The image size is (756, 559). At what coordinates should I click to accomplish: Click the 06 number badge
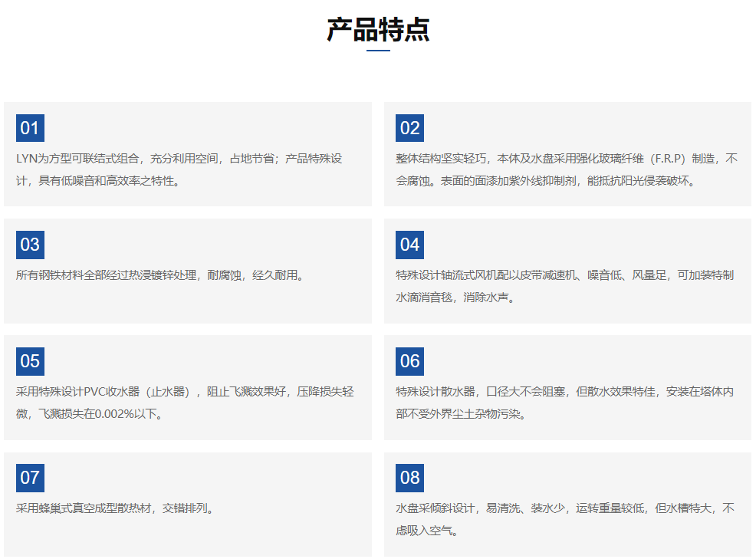(x=409, y=361)
